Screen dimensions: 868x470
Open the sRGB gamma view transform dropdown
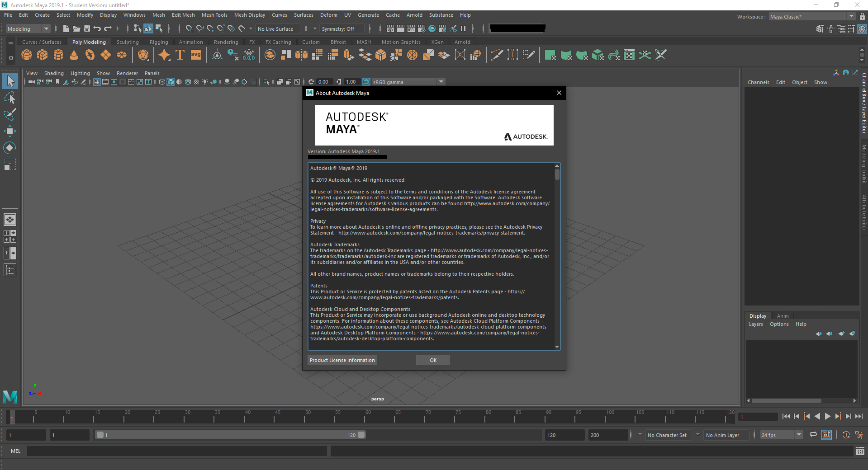[x=441, y=82]
